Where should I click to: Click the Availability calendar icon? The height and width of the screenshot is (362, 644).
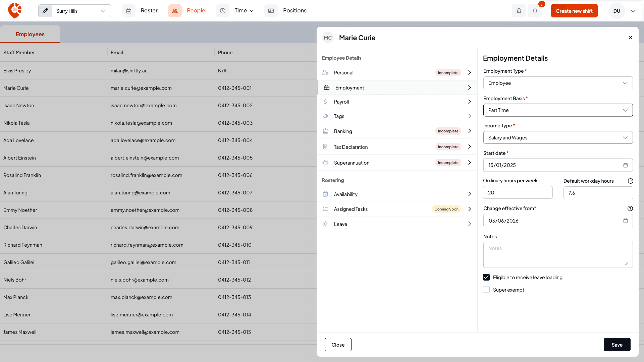325,194
